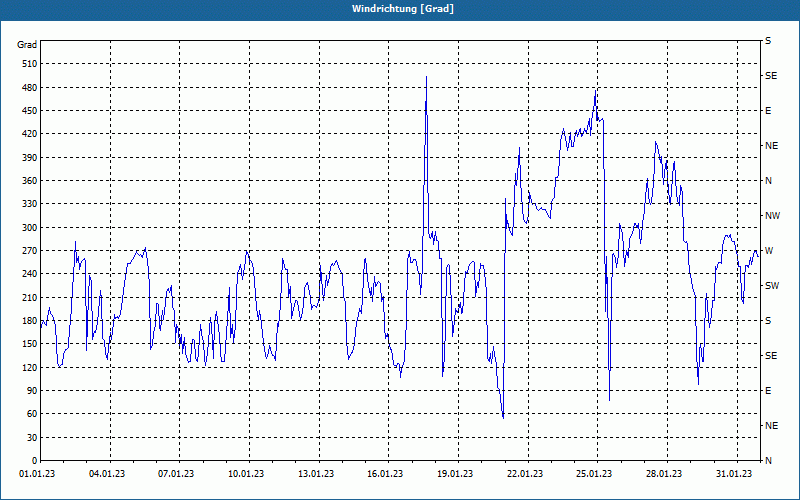
Task: Select the 510 degree axis label
Action: 30,64
